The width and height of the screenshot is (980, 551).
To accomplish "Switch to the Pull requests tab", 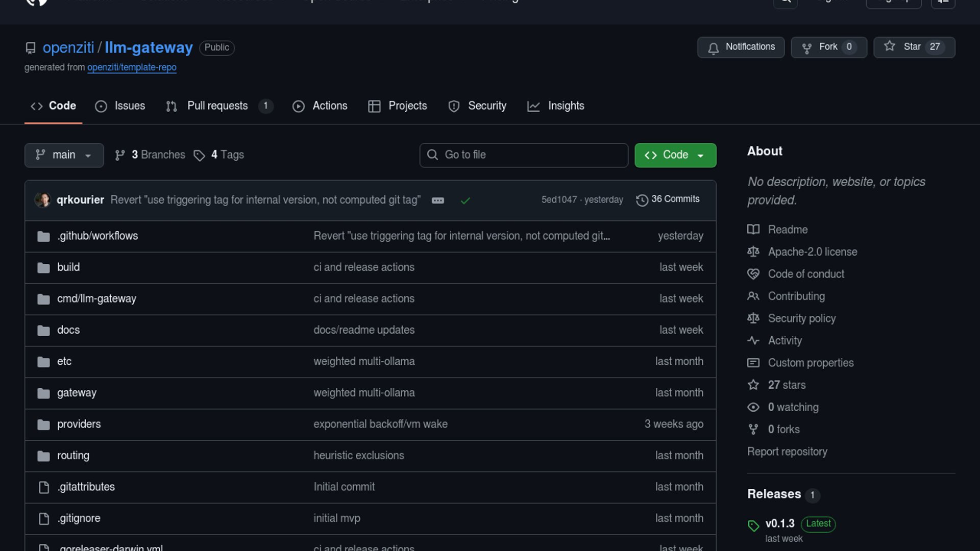I will point(217,106).
